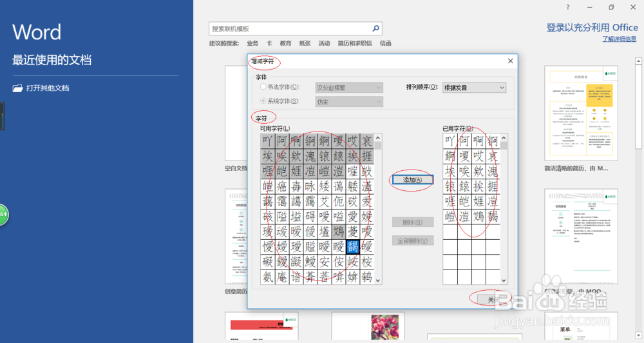Open the 了解详细信息 link
The width and height of the screenshot is (644, 343).
pyautogui.click(x=620, y=39)
